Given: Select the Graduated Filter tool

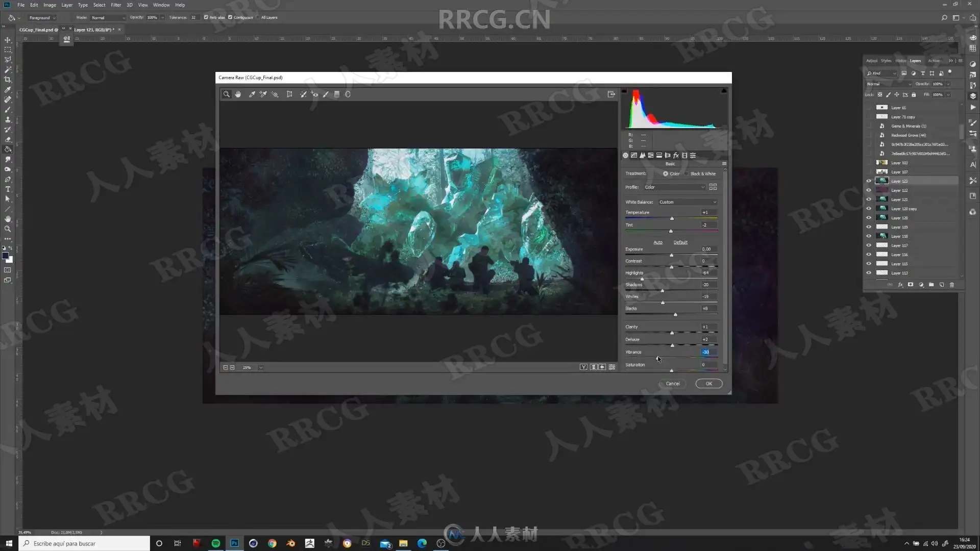Looking at the screenshot, I should click(x=337, y=94).
